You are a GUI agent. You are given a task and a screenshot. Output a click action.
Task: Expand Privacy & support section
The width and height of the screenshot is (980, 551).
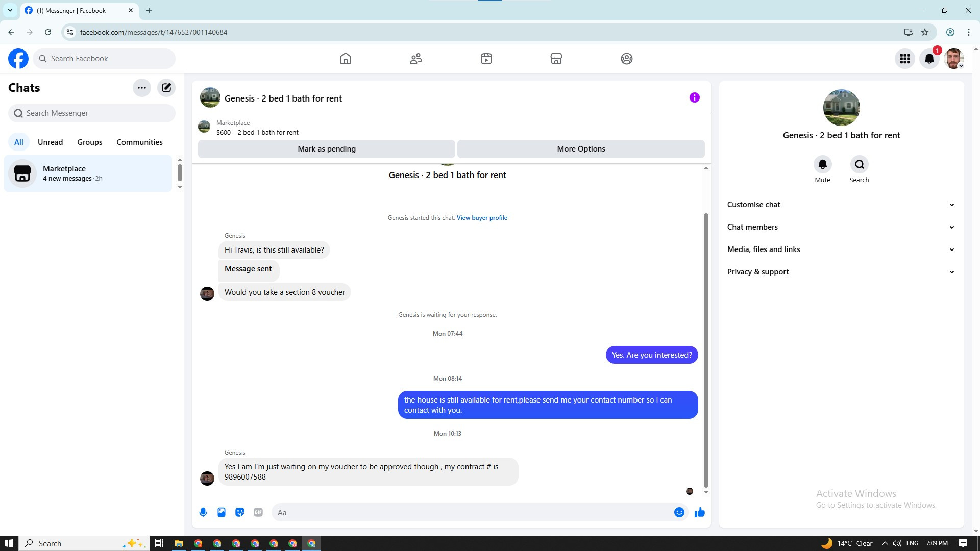[x=841, y=272]
